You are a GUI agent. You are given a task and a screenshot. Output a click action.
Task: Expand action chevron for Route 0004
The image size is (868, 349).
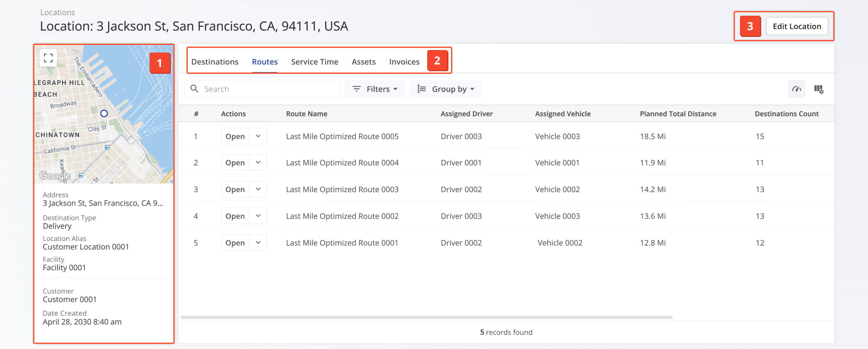(258, 163)
